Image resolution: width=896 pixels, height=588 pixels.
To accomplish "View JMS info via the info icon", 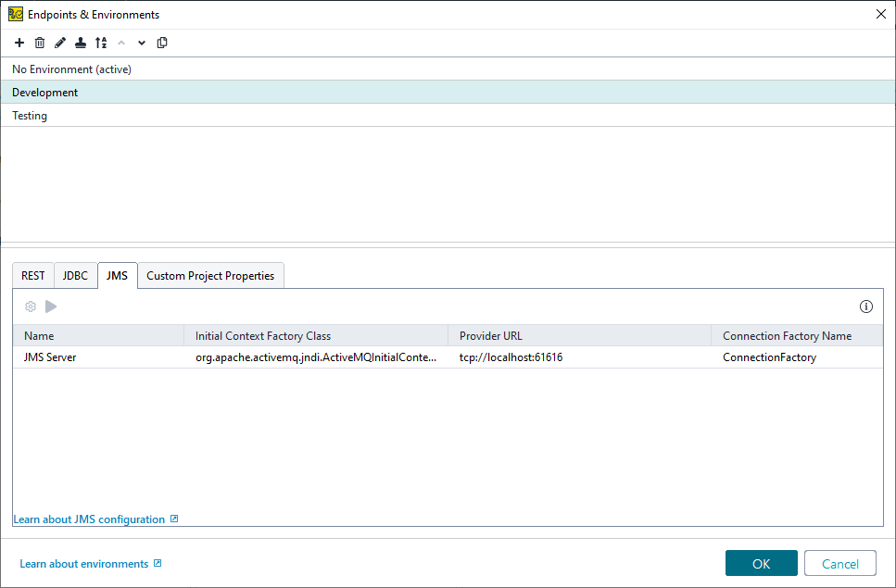I will (866, 306).
